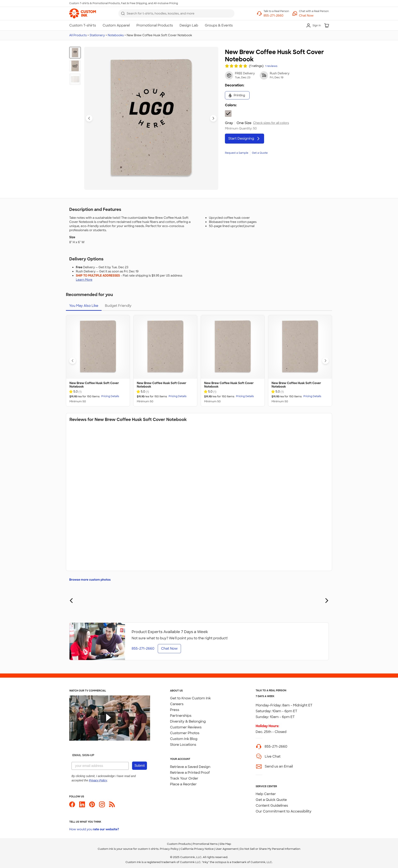Open Custom Ink Facebook page
The height and width of the screenshot is (868, 398).
click(x=72, y=804)
